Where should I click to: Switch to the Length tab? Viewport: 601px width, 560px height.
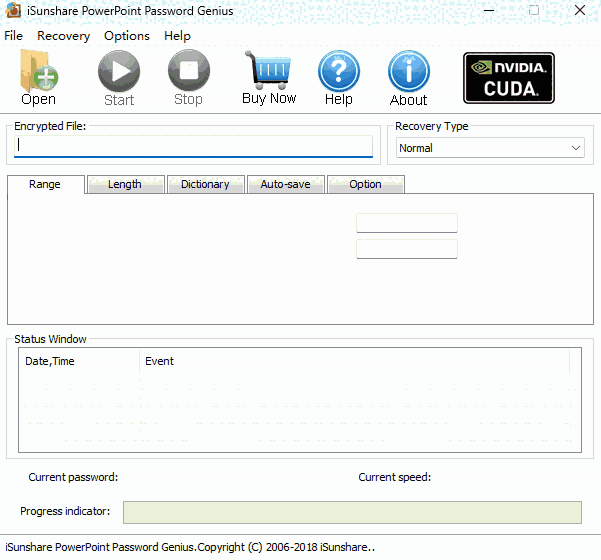click(x=125, y=184)
